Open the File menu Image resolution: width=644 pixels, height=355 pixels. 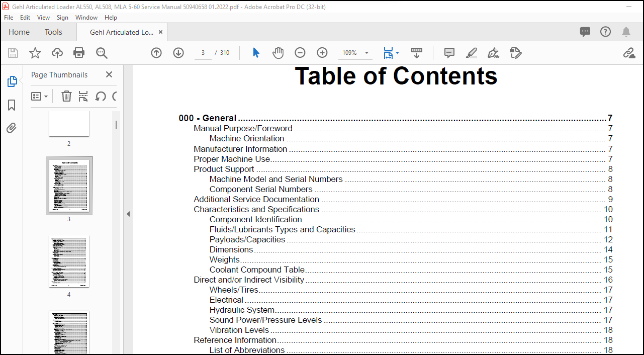9,17
